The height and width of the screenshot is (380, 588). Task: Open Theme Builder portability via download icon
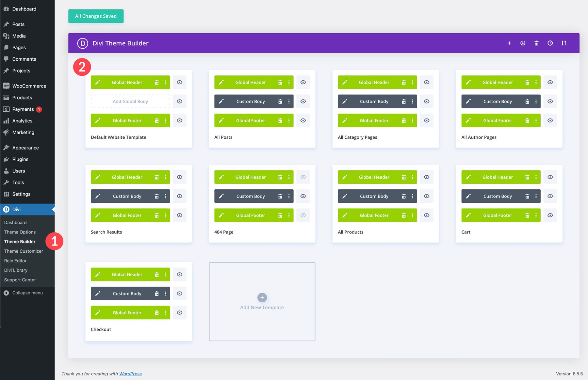pos(523,43)
